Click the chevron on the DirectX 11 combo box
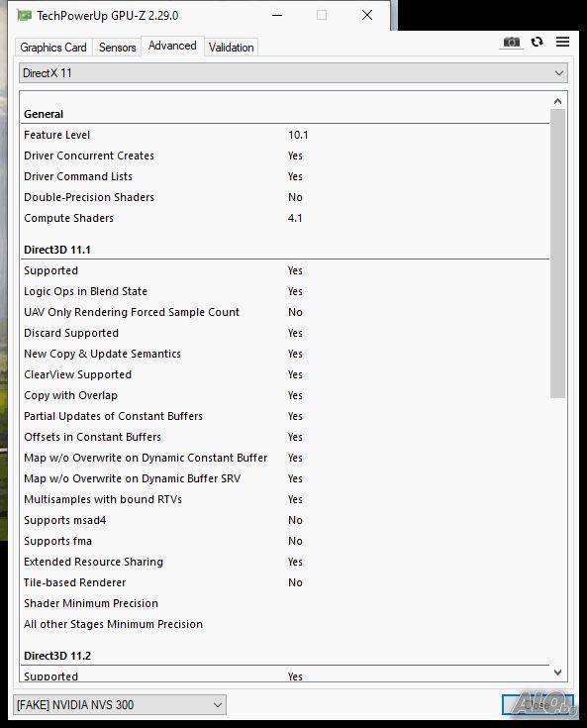The width and height of the screenshot is (587, 728). click(x=559, y=73)
